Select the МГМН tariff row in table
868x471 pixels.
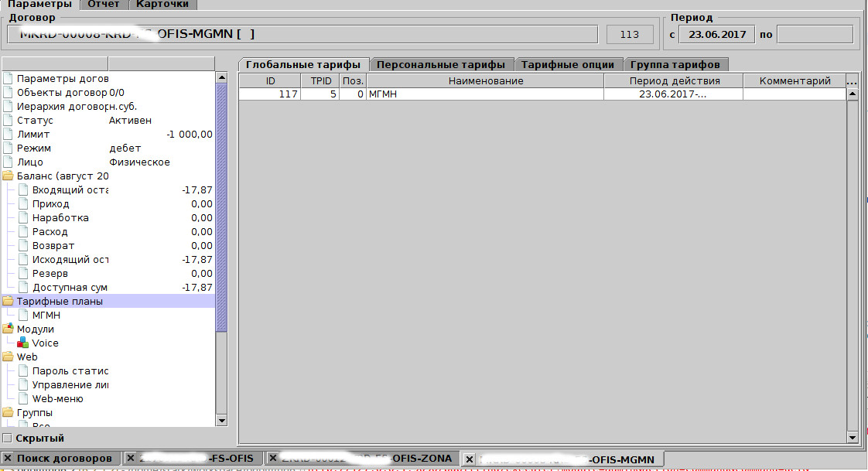[484, 94]
